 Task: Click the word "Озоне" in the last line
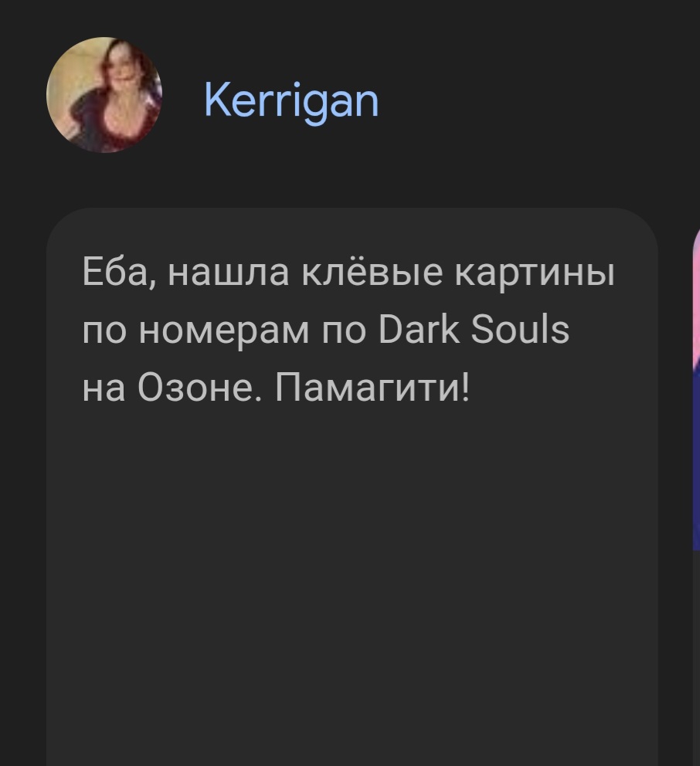[199, 387]
